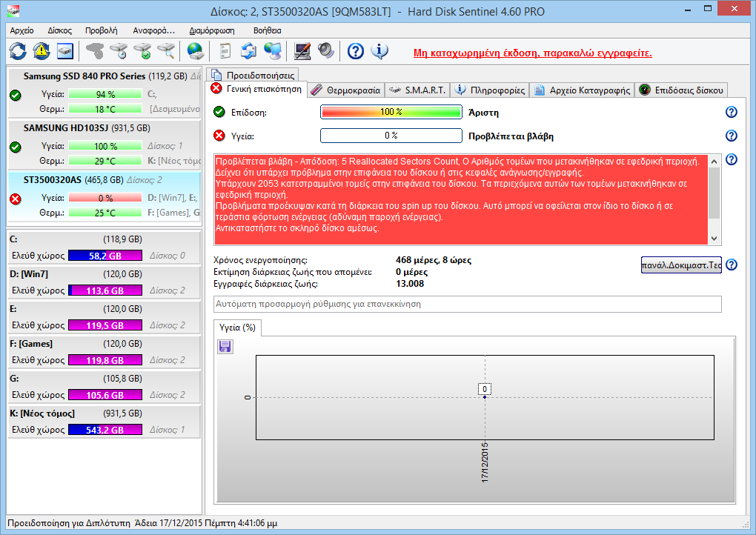
Task: Click the grey disabled shape toolbar icon
Action: tap(95, 50)
